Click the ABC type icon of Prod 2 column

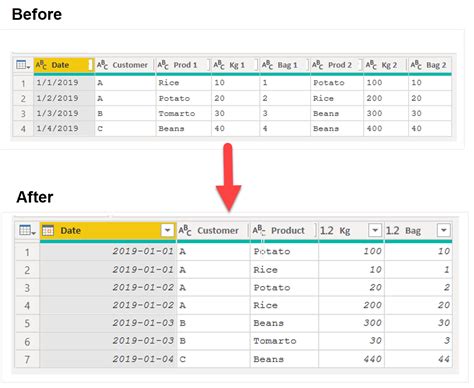pyautogui.click(x=318, y=65)
